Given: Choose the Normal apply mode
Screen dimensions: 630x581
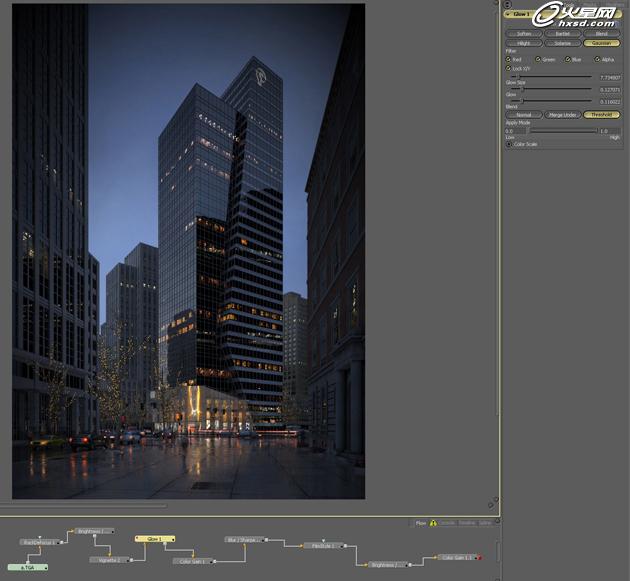Looking at the screenshot, I should (x=524, y=115).
